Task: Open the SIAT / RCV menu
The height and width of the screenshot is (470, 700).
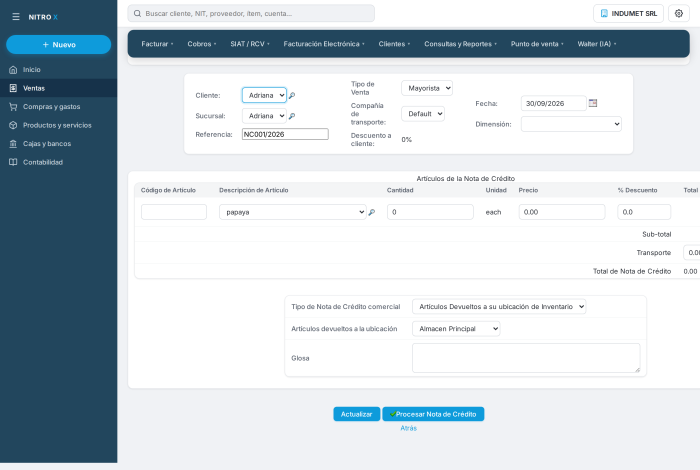Action: (x=250, y=44)
